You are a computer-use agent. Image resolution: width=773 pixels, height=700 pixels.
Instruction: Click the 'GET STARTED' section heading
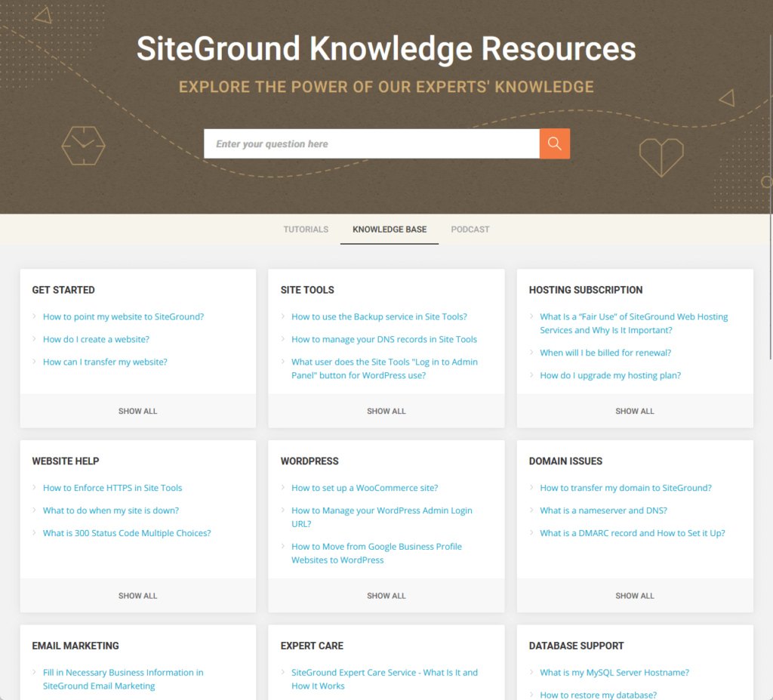tap(63, 290)
